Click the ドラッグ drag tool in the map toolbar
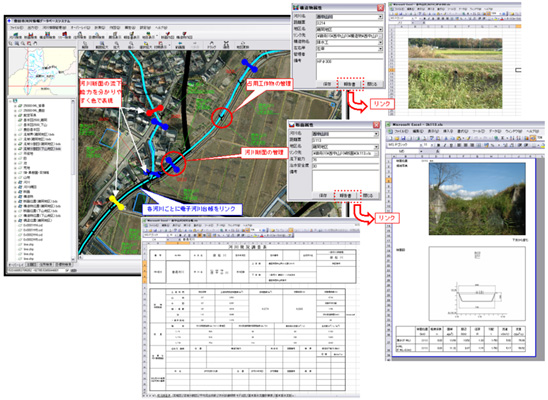Screen dimensions: 548x400 (x=211, y=45)
